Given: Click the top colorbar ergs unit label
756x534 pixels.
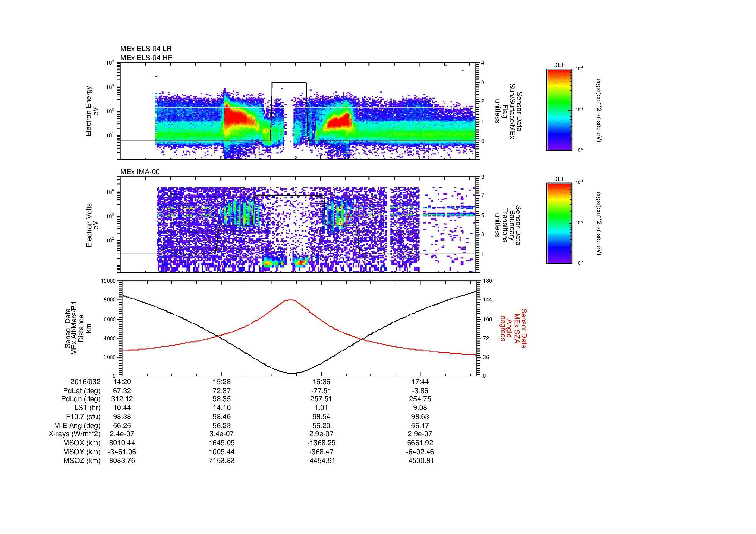Looking at the screenshot, I should click(599, 110).
